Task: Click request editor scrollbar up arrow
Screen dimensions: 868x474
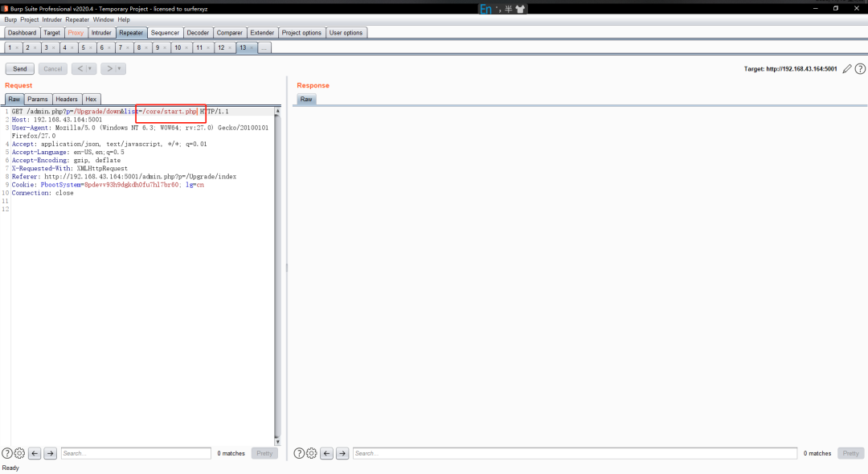Action: pos(277,111)
